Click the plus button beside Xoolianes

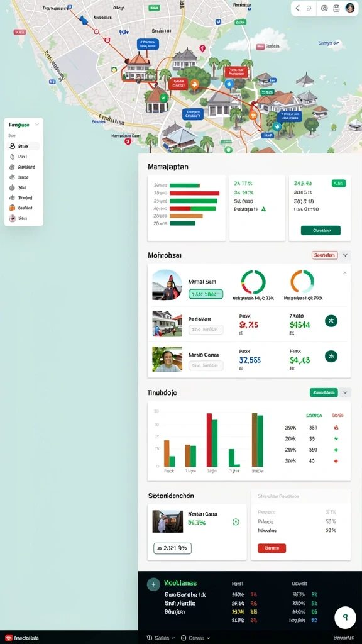coord(153,584)
